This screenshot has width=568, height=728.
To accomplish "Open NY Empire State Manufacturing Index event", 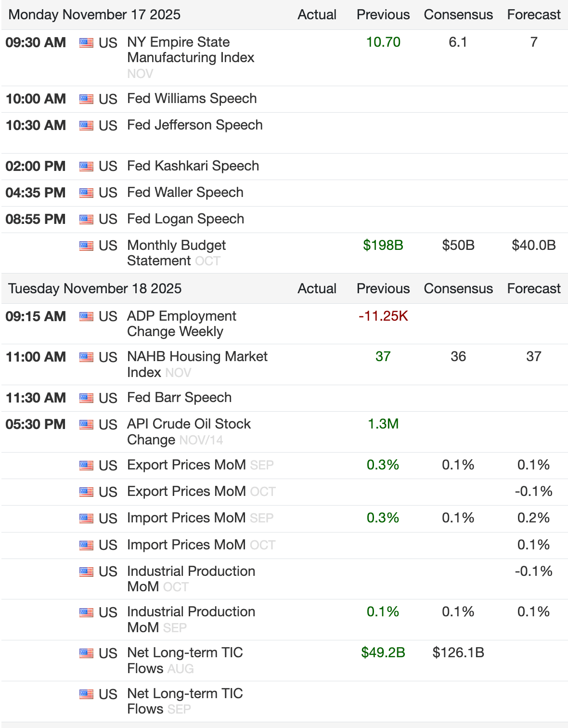I will click(x=191, y=50).
